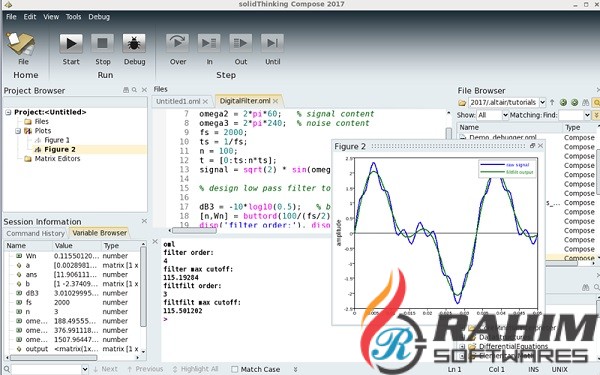Viewport: 600px width, 375px height.
Task: Click the Demo_debugger.oml file entry
Action: click(x=502, y=137)
